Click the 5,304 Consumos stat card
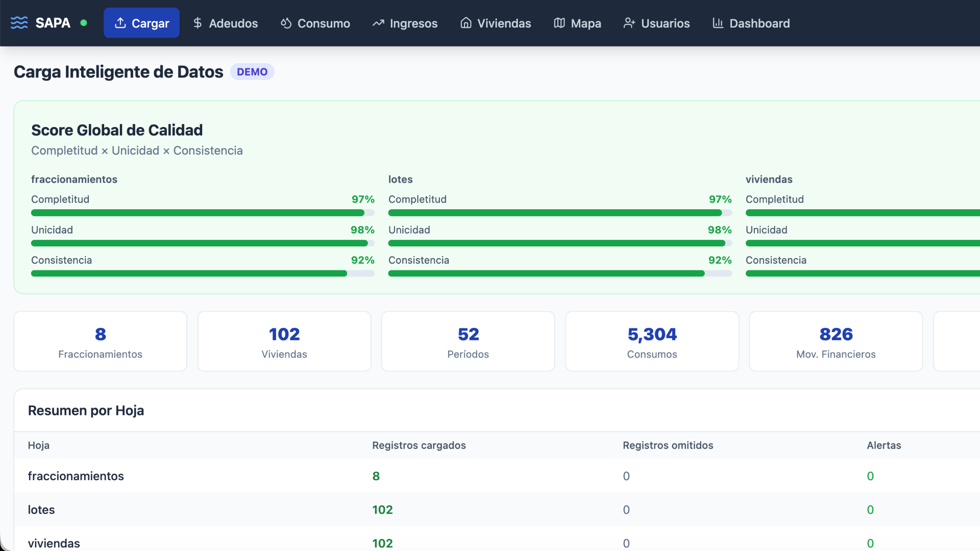Image resolution: width=980 pixels, height=551 pixels. click(x=652, y=341)
